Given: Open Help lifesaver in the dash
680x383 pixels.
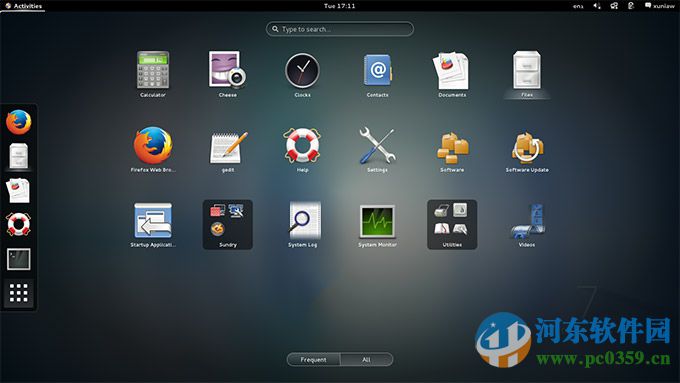Looking at the screenshot, I should pos(19,224).
